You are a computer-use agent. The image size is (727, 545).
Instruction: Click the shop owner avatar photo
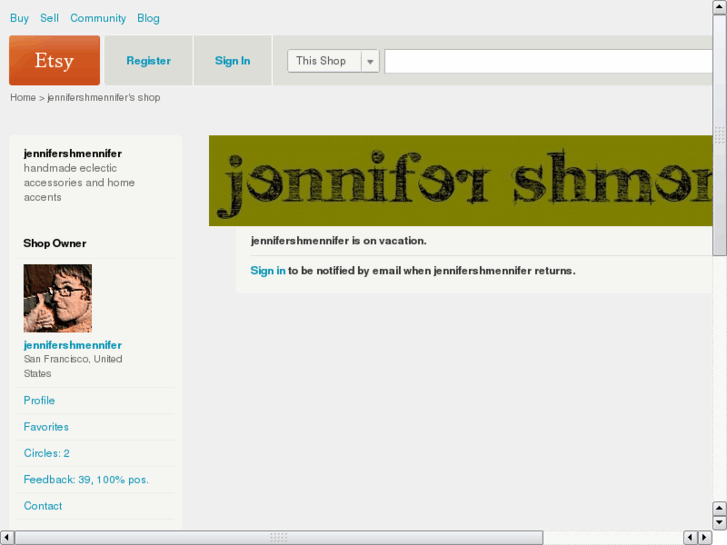pyautogui.click(x=57, y=298)
